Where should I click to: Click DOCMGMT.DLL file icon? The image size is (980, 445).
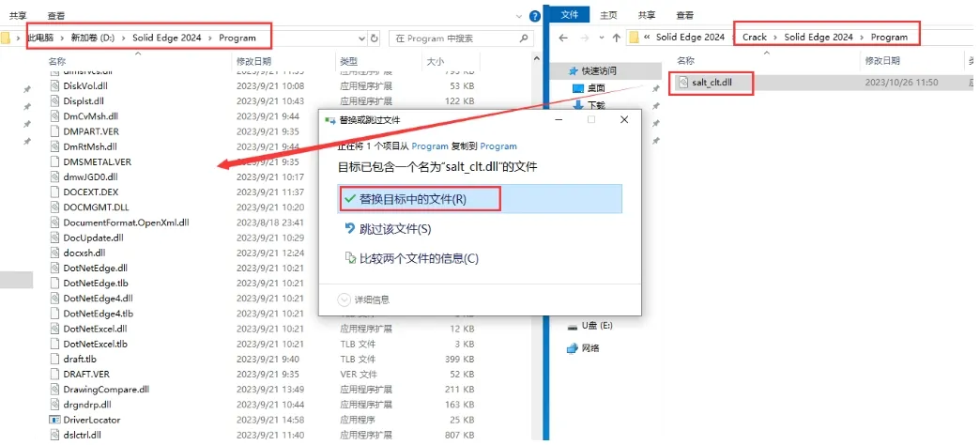[x=55, y=207]
